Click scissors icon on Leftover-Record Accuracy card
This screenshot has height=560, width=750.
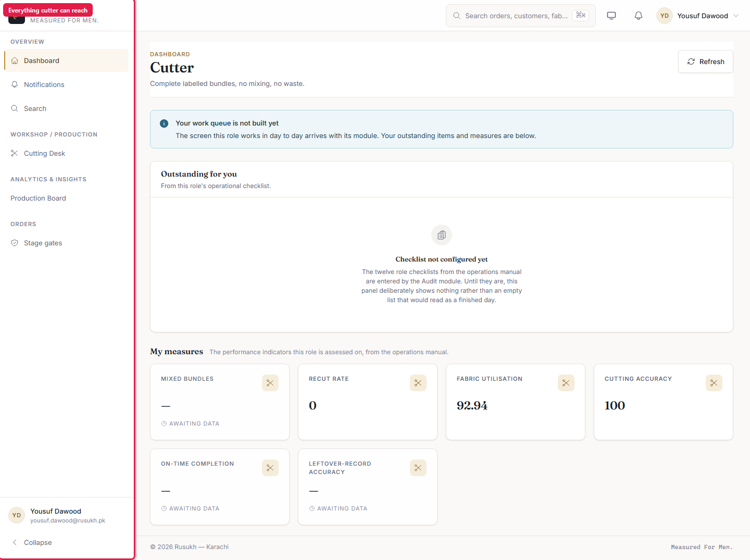pos(418,468)
